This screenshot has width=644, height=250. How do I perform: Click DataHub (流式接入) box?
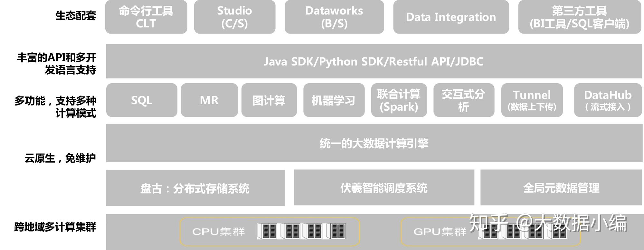(608, 100)
